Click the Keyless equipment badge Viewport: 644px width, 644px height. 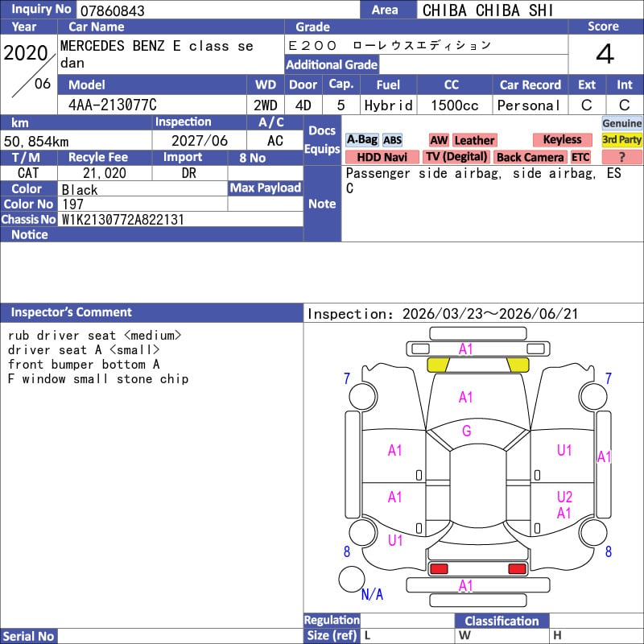[x=562, y=140]
